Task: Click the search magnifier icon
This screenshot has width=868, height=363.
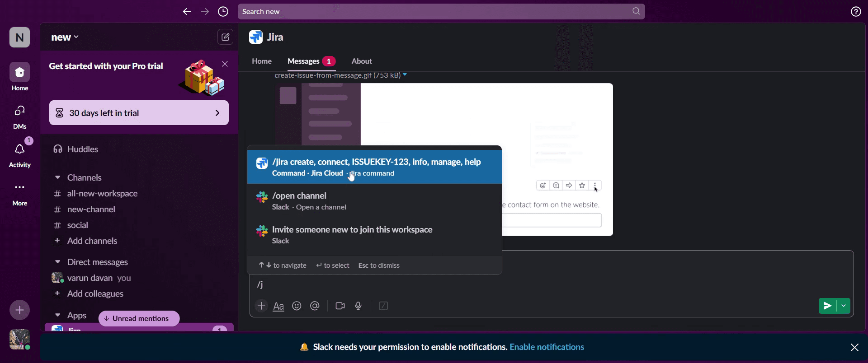Action: (x=636, y=11)
